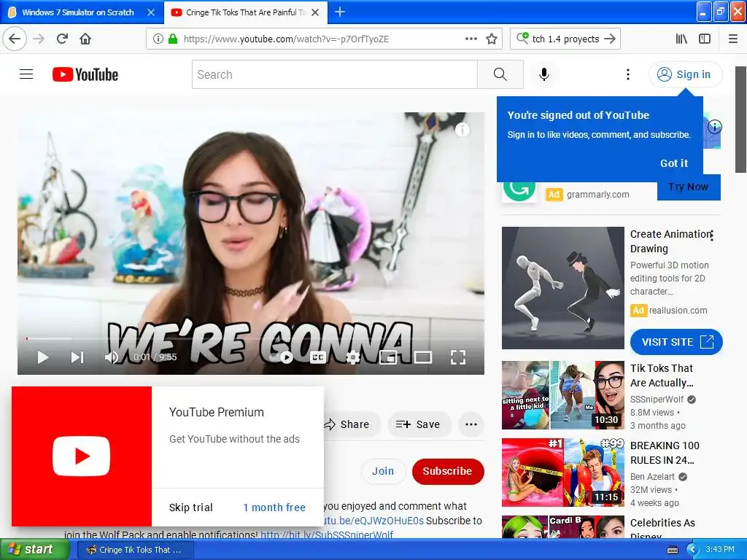This screenshot has height=560, width=747.
Task: Click the page vertical scrollbar thumb
Action: [x=741, y=119]
